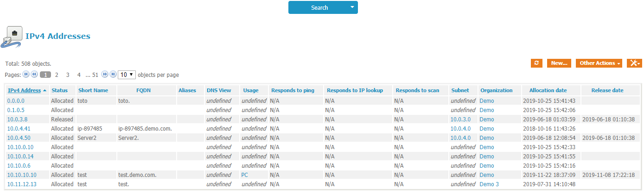Open the tools wrench menu icon
This screenshot has width=644, height=195.
[x=634, y=63]
